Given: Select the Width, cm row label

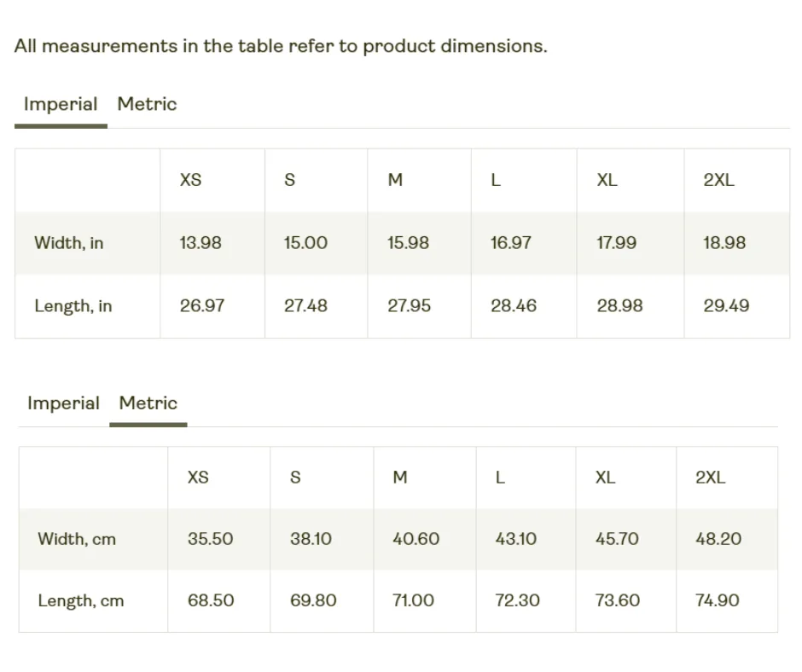Looking at the screenshot, I should tap(77, 539).
